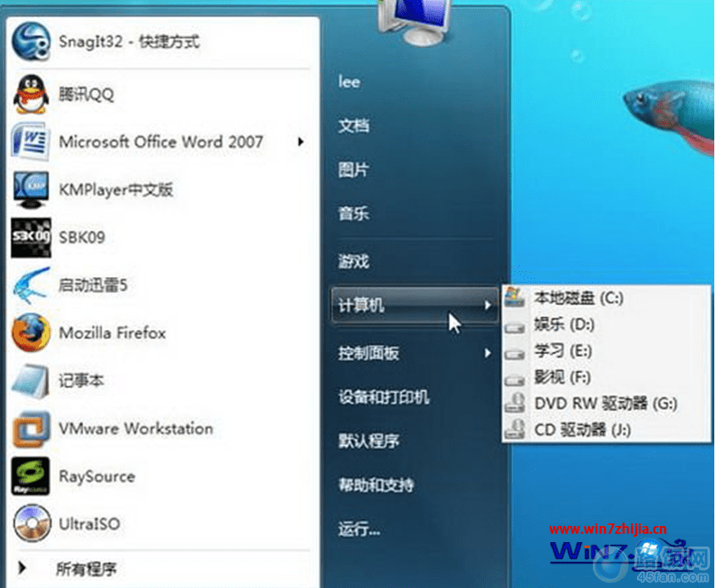Launch Xunlei 5 bird icon
The height and width of the screenshot is (588, 716).
pyautogui.click(x=31, y=286)
